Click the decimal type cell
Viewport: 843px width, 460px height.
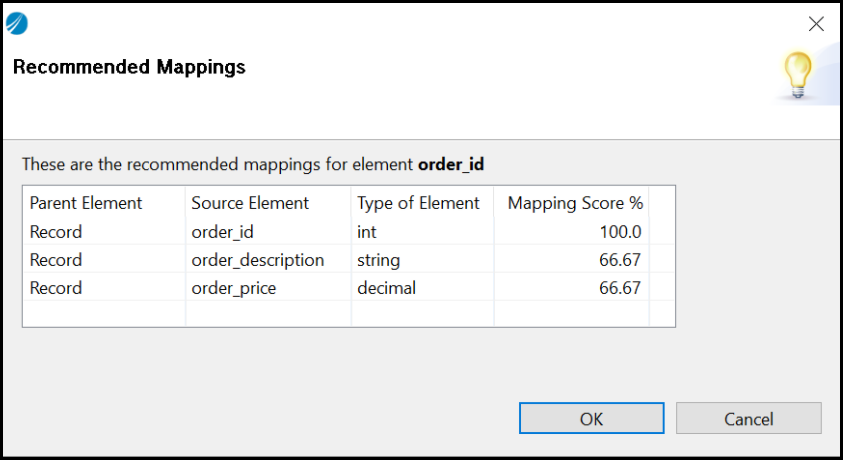[x=386, y=288]
